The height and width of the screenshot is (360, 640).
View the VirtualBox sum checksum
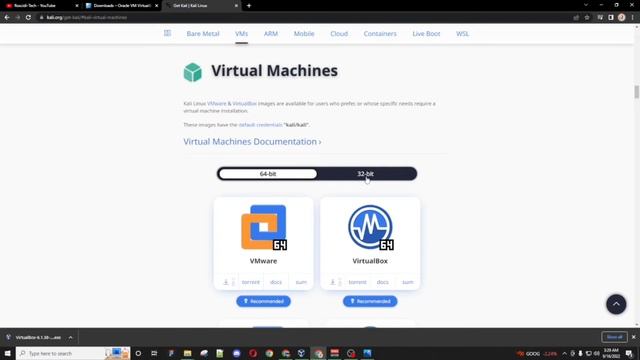coord(408,282)
